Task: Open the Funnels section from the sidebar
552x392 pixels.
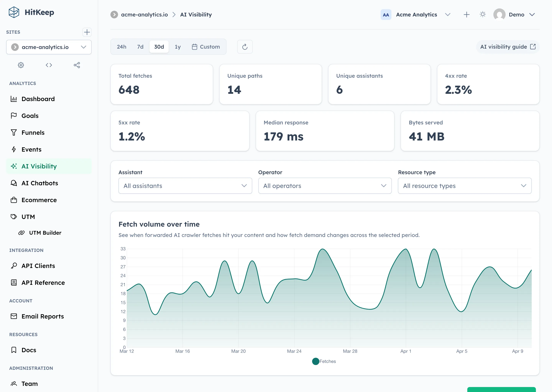Action: 33,132
